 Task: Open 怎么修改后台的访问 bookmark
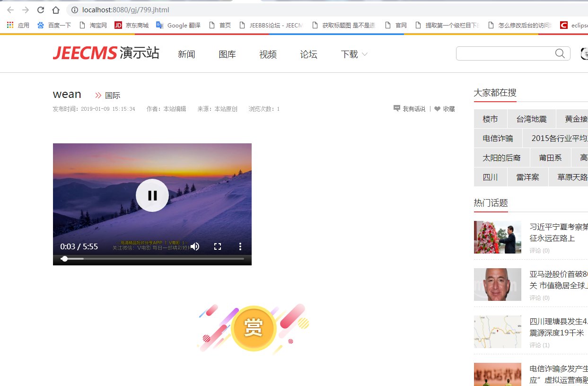[x=519, y=25]
